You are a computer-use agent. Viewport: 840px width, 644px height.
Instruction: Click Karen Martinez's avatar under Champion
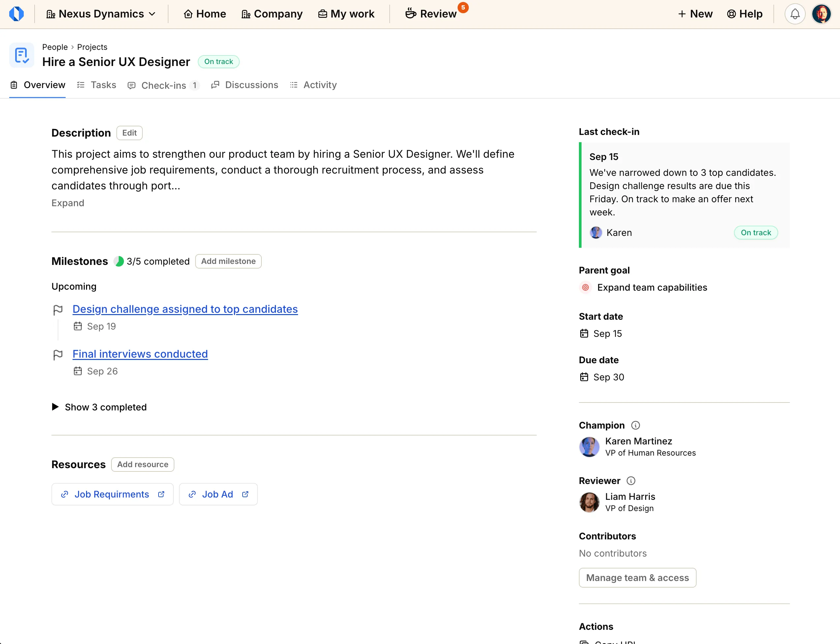pos(589,447)
